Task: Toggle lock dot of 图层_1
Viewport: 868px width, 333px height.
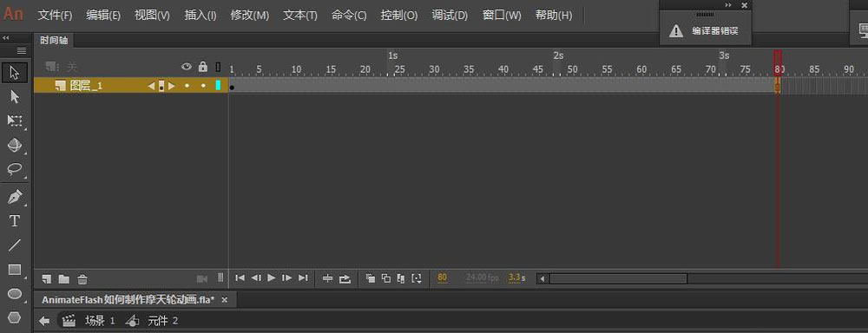Action: tap(203, 85)
